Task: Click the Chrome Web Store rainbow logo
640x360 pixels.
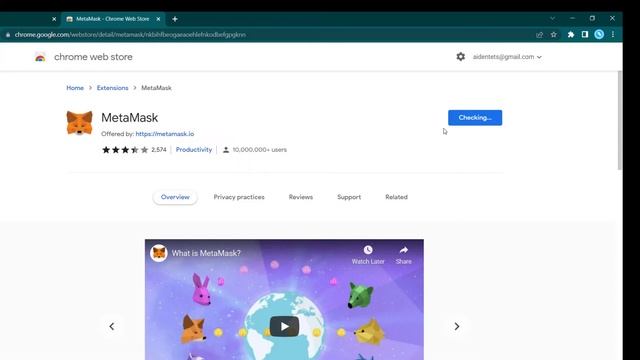Action: click(40, 57)
